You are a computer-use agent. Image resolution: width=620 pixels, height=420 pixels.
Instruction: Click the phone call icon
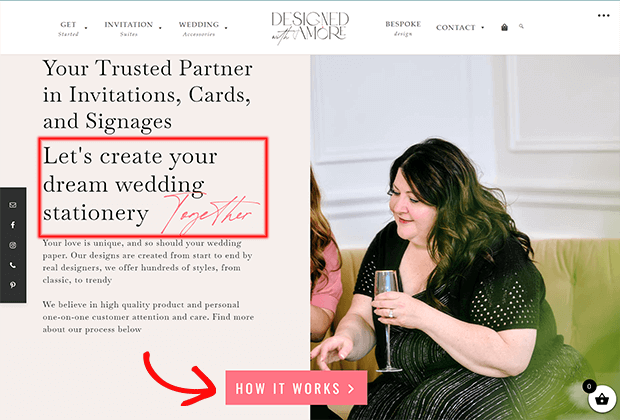click(x=13, y=265)
